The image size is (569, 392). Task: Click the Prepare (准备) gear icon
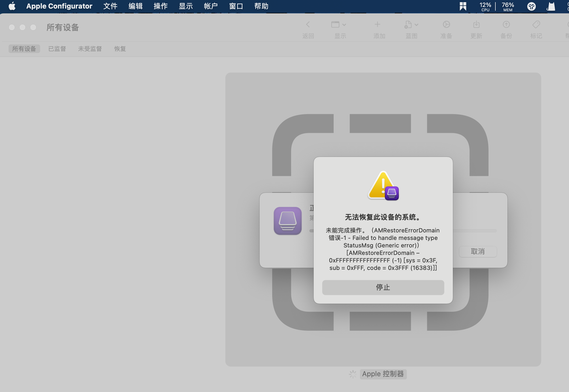pos(446,25)
